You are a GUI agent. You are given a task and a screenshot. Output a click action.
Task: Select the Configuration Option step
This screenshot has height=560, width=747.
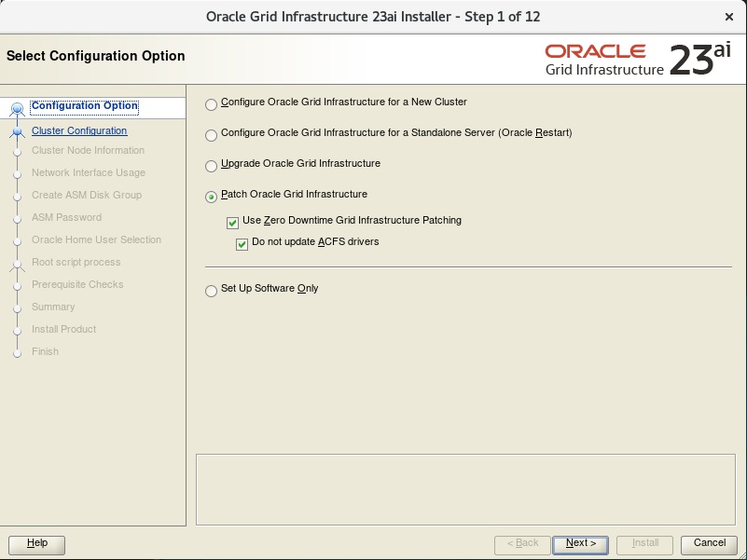(x=85, y=105)
